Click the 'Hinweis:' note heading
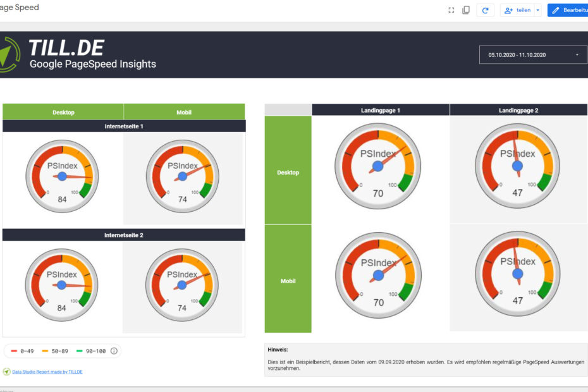The width and height of the screenshot is (588, 392). pos(278,350)
